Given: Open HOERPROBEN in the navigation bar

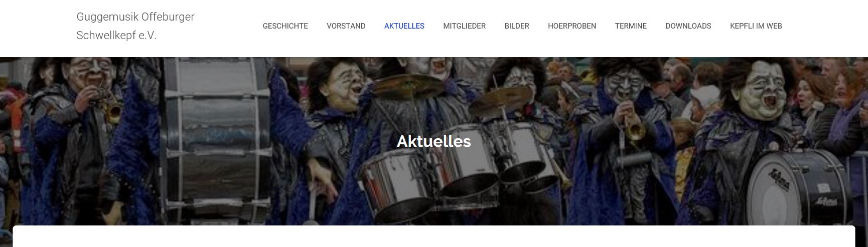Looking at the screenshot, I should point(572,26).
